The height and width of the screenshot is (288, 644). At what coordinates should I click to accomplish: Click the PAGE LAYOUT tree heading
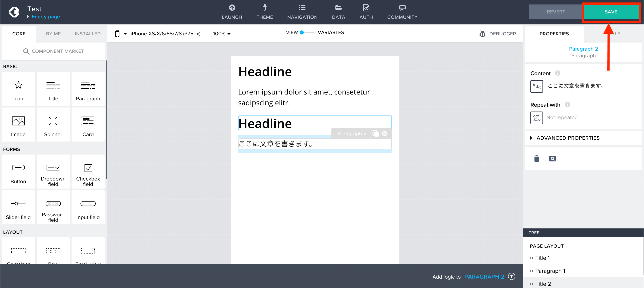[x=547, y=246]
